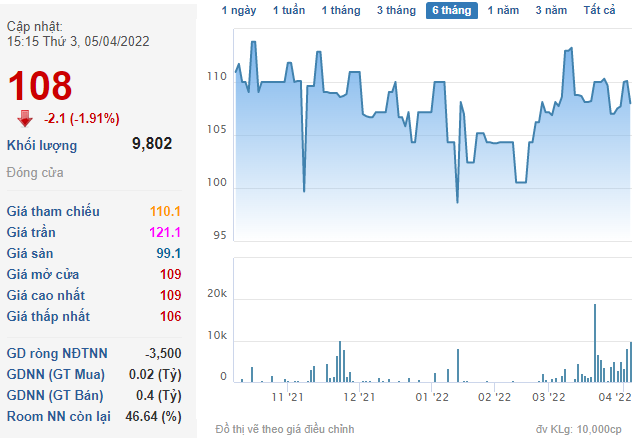639x438 pixels.
Task: Choose the 3 tháng range tab
Action: 398,10
